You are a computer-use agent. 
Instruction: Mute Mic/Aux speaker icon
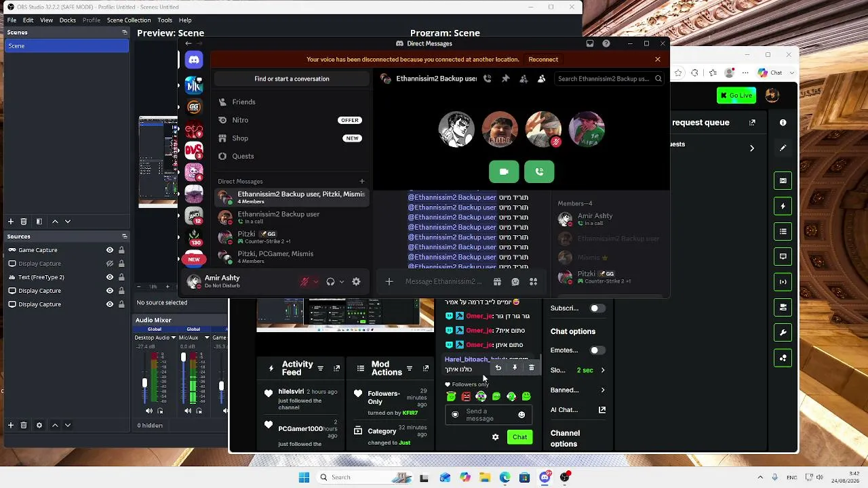188,411
